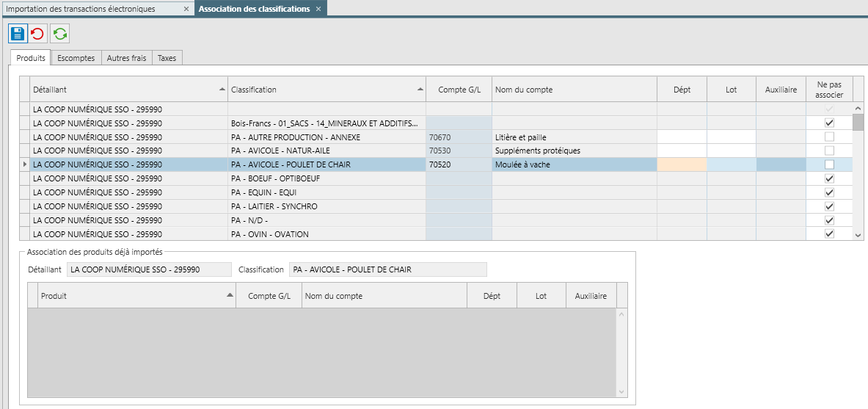This screenshot has width=868, height=409.
Task: Open the Taxes sub-tab
Action: click(x=167, y=57)
